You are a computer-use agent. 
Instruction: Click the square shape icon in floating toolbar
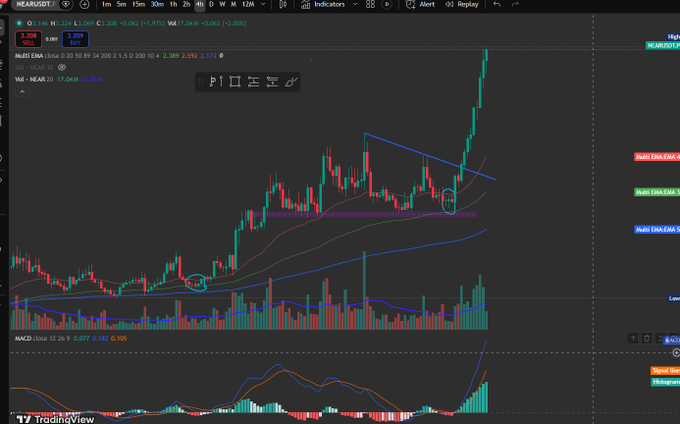pos(235,82)
